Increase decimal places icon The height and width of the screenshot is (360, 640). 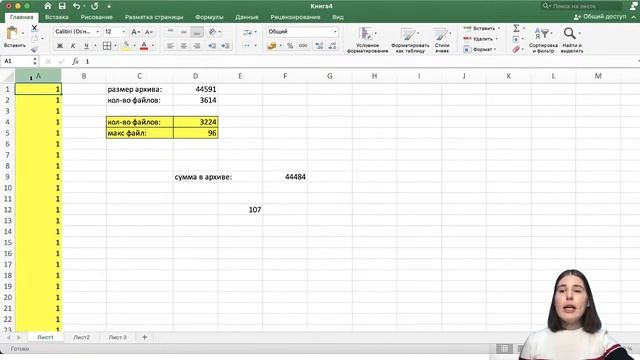pos(319,46)
